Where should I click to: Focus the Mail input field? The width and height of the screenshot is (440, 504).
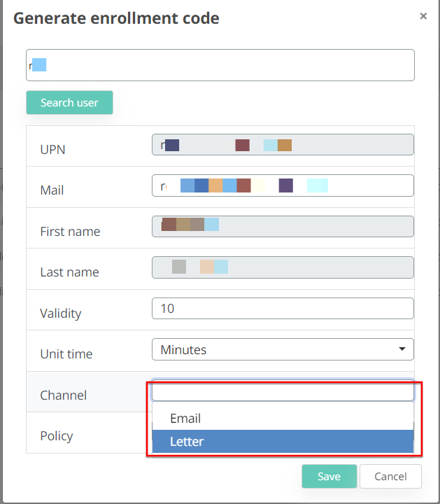pos(282,185)
